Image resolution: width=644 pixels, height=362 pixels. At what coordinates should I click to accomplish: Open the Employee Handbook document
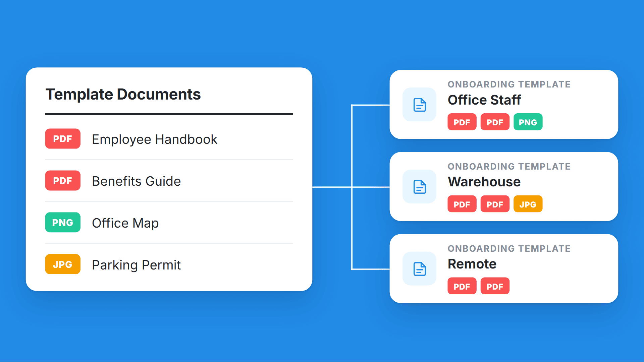click(x=155, y=139)
